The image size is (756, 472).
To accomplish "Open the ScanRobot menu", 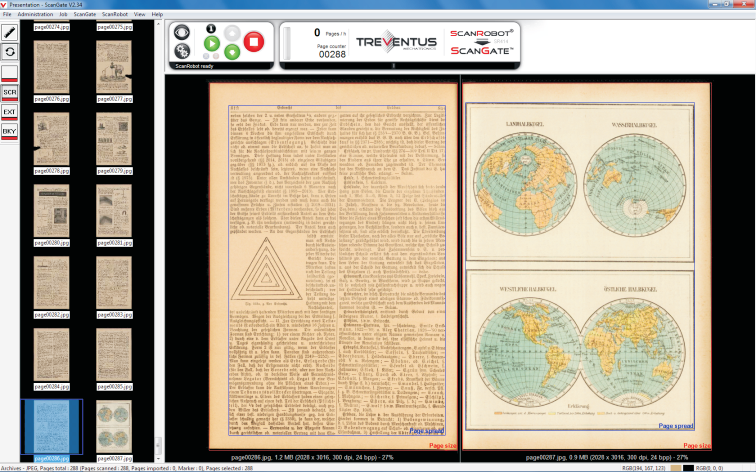I will (115, 15).
